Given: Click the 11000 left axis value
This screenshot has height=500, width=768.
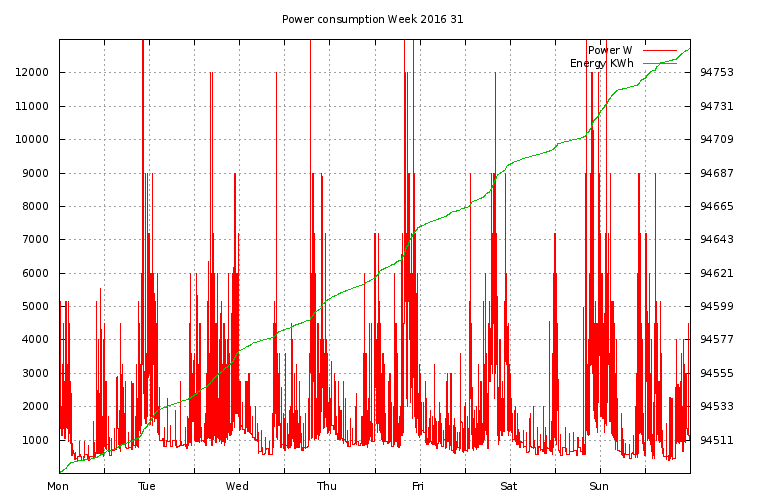Looking at the screenshot, I should point(32,106).
